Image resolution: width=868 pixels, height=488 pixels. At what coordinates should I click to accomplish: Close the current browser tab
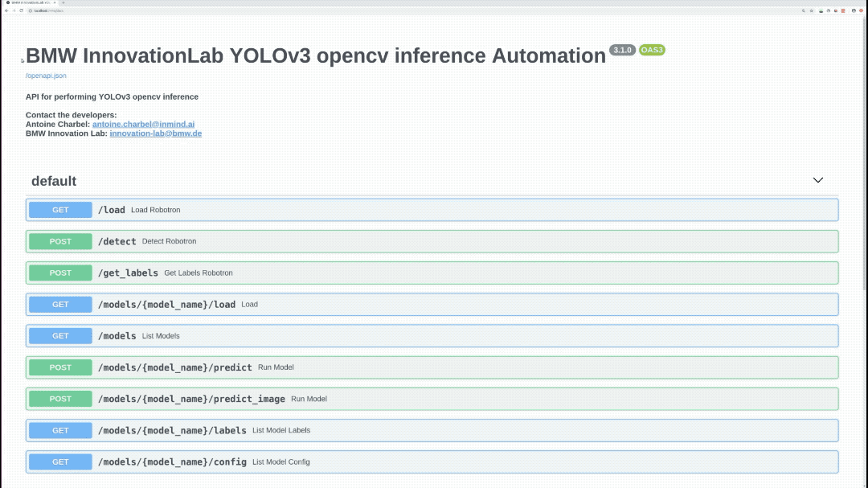[55, 3]
